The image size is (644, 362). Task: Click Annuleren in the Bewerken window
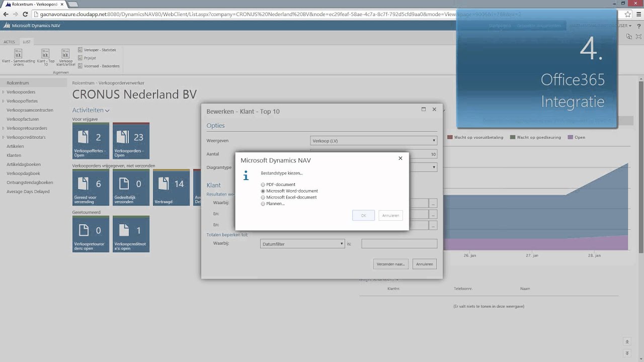click(x=424, y=264)
